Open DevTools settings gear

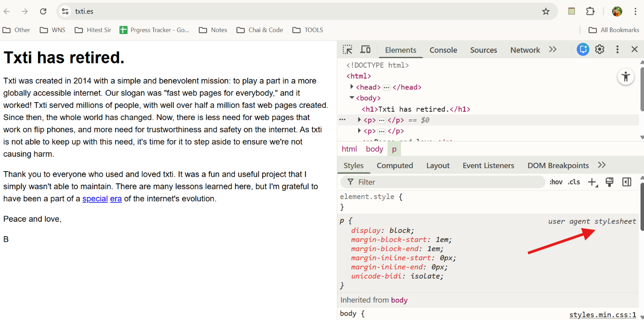(599, 49)
